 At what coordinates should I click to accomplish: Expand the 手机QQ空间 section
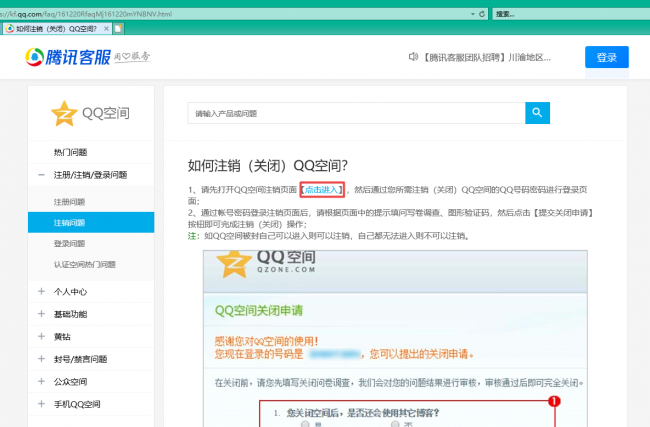click(91, 404)
